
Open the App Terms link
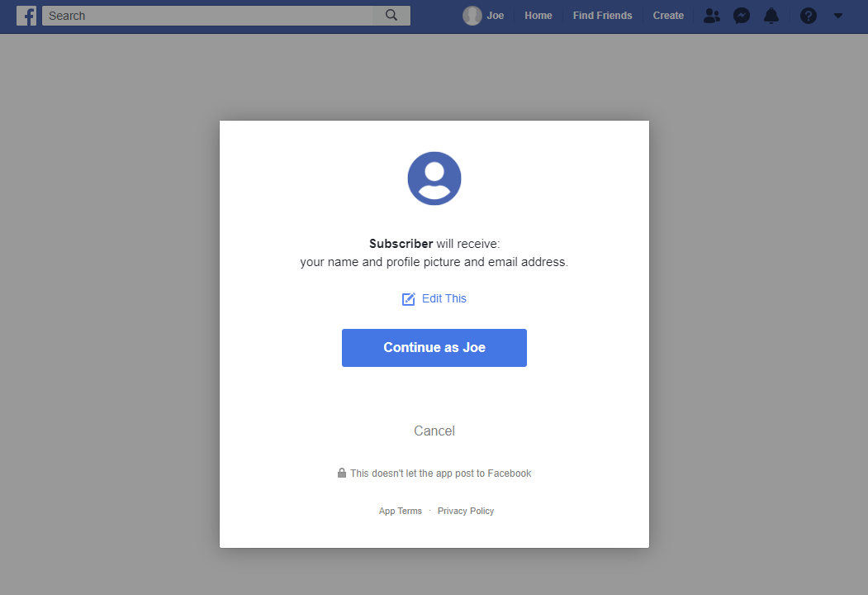401,511
